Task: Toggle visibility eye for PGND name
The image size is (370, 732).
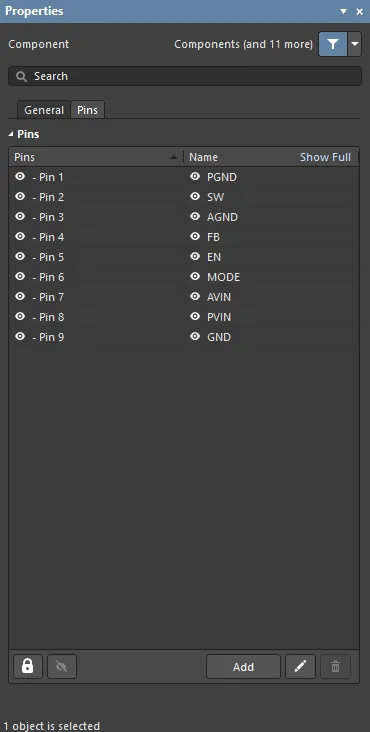Action: tap(195, 176)
